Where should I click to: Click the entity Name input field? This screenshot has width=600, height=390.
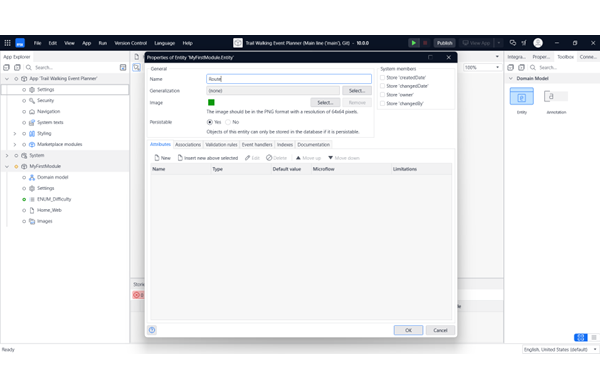click(289, 79)
